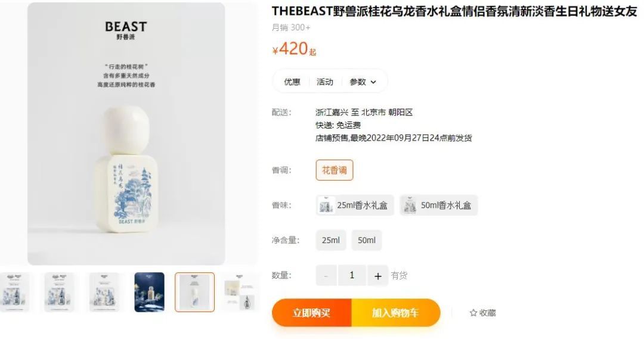Viewport: 644px width, 339px height.
Task: Increase quantity with the plus button
Action: [378, 276]
